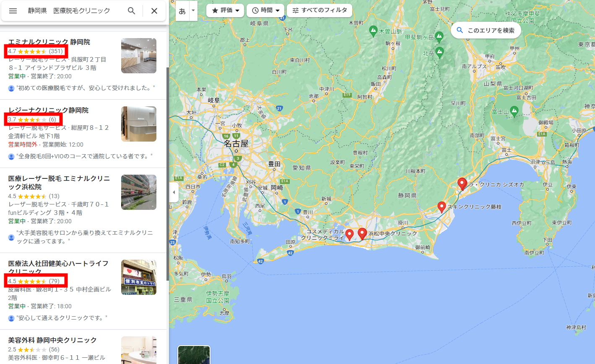Open the 評価 rating filter dropdown

pos(225,10)
